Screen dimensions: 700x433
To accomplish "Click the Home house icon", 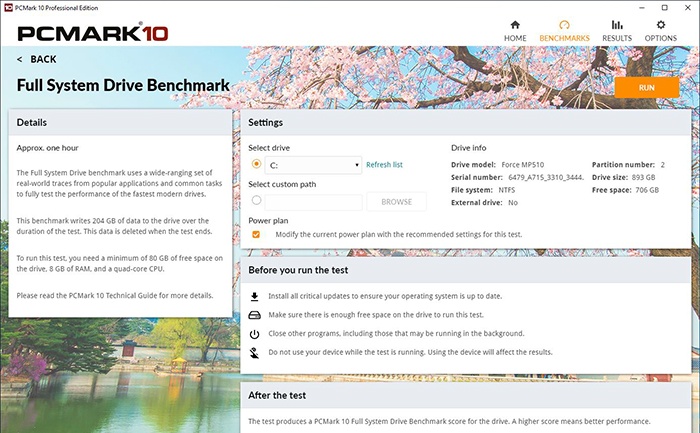I will click(515, 25).
